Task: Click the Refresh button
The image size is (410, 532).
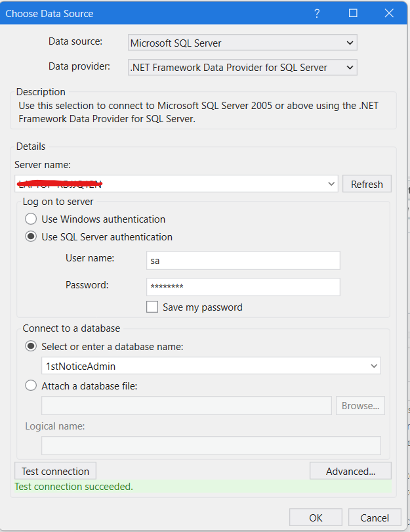Action: point(367,184)
